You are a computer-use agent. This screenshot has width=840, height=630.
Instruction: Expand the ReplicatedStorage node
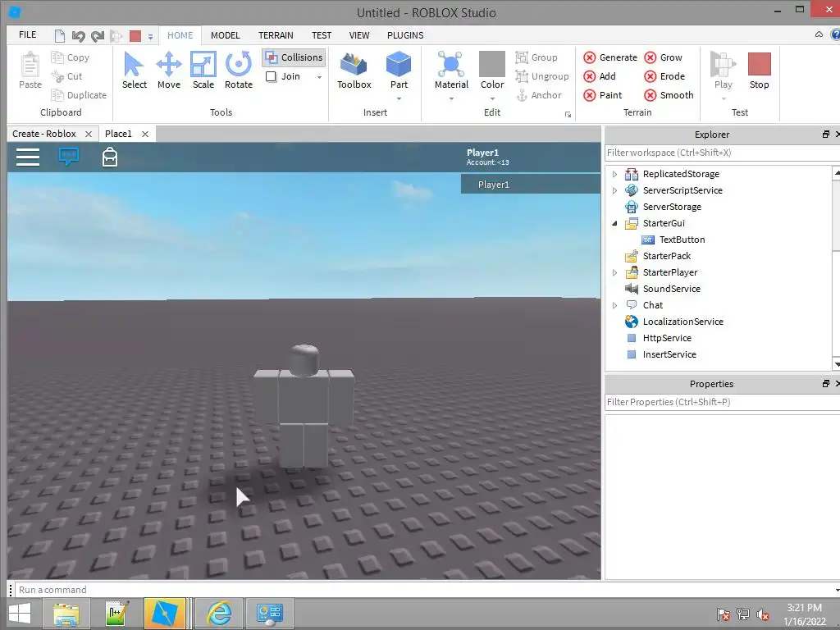click(x=614, y=174)
